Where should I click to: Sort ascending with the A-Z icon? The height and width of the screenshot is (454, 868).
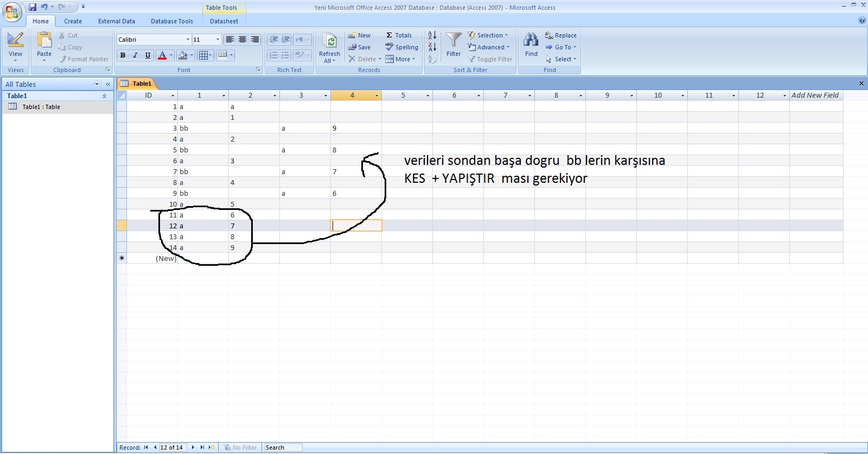click(x=432, y=35)
